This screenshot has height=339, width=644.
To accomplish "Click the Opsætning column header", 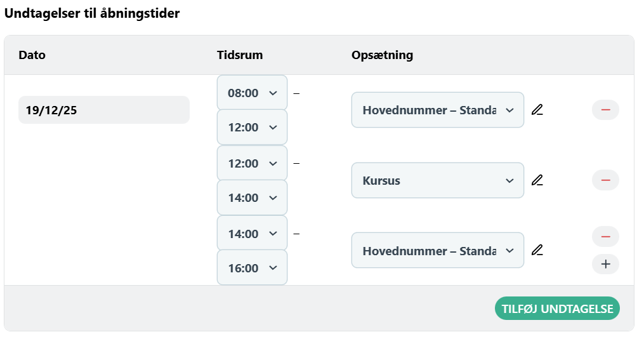I will pos(382,55).
